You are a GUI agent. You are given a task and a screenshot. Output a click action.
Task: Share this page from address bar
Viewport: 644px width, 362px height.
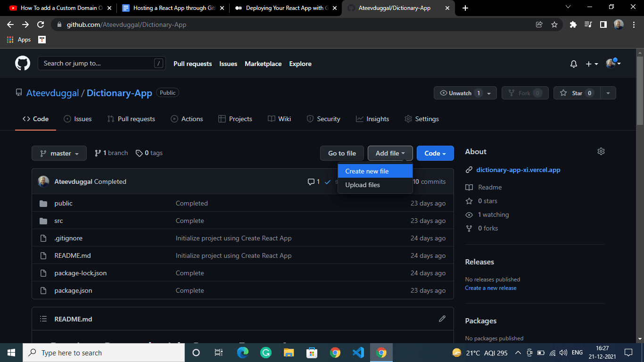pyautogui.click(x=539, y=25)
